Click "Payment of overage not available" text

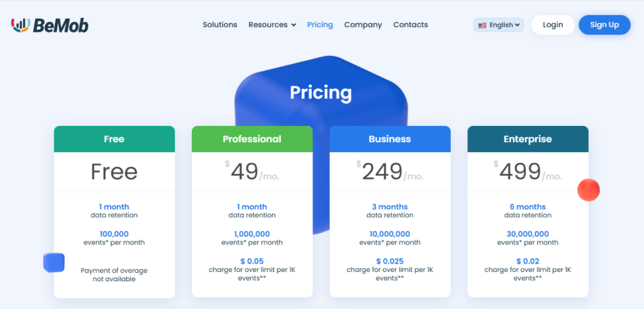point(114,275)
